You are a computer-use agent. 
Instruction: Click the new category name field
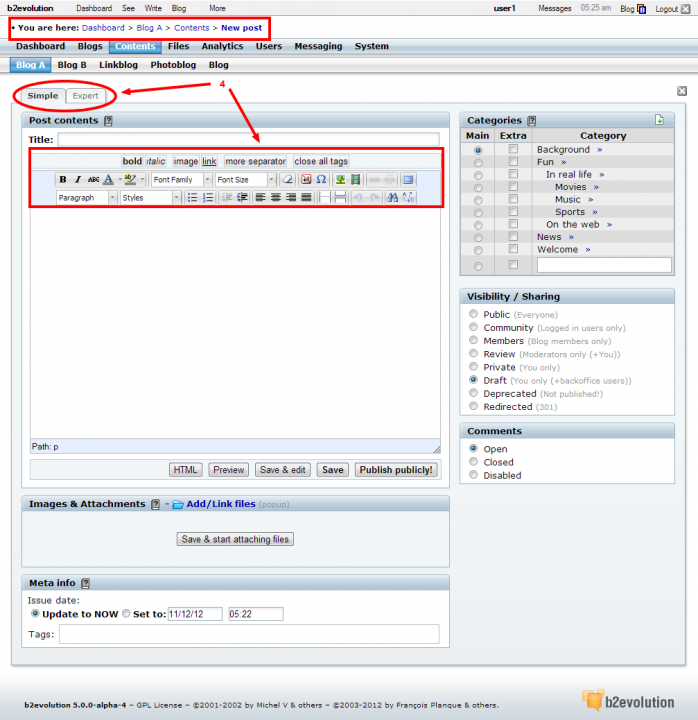pos(604,265)
